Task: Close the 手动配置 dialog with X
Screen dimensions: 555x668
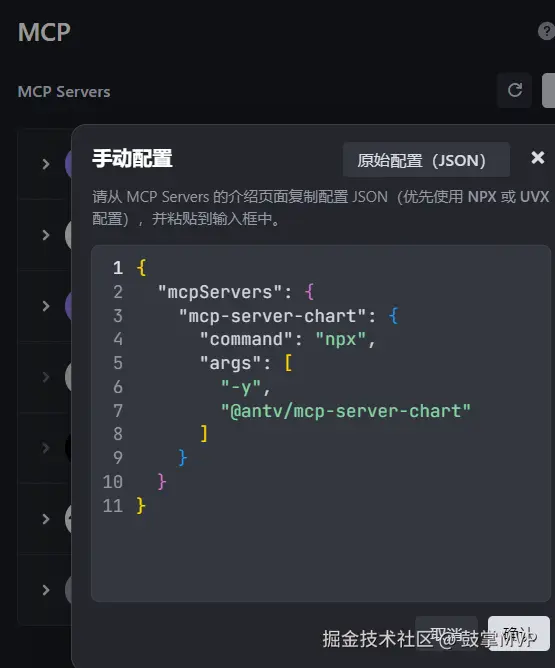Action: 538,158
